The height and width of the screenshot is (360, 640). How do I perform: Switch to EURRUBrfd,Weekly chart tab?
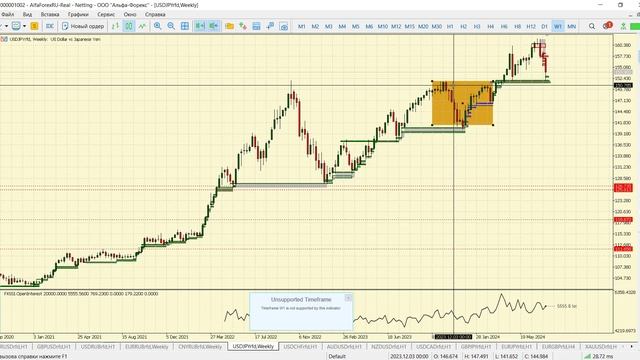coord(147,347)
